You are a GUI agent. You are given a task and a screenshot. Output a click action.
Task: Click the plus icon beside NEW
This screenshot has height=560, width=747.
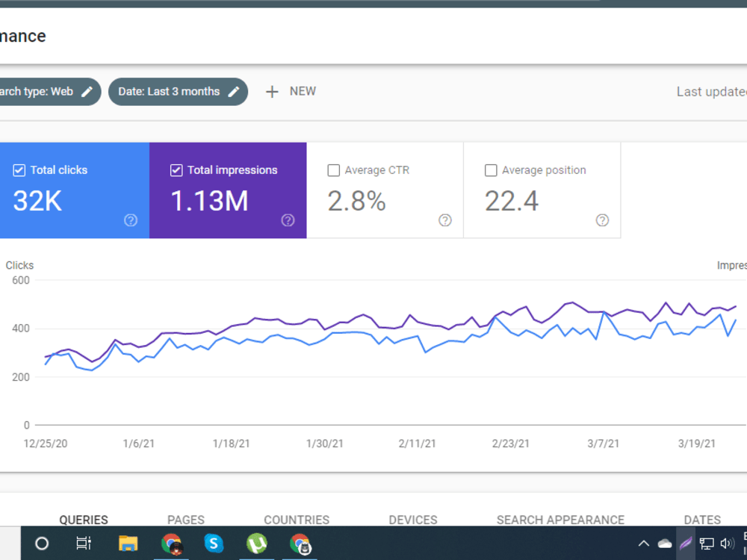pos(272,91)
